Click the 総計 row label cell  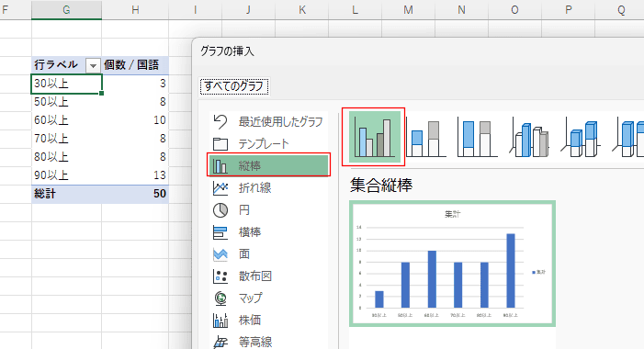click(66, 194)
